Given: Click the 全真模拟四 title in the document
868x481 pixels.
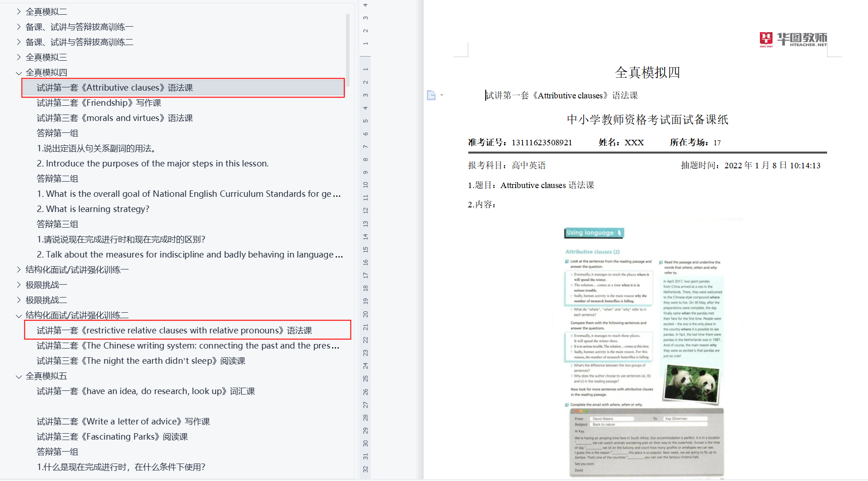Looking at the screenshot, I should pyautogui.click(x=647, y=73).
